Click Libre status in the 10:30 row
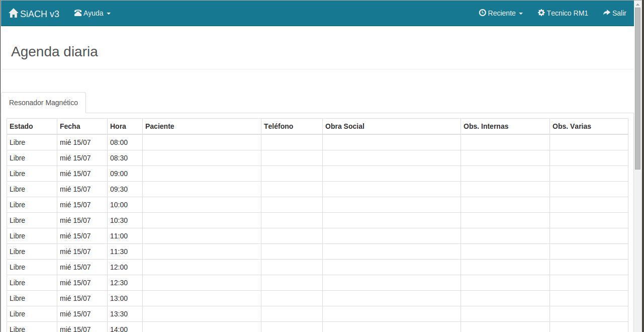Viewport: 644px width, 332px height. (x=17, y=220)
